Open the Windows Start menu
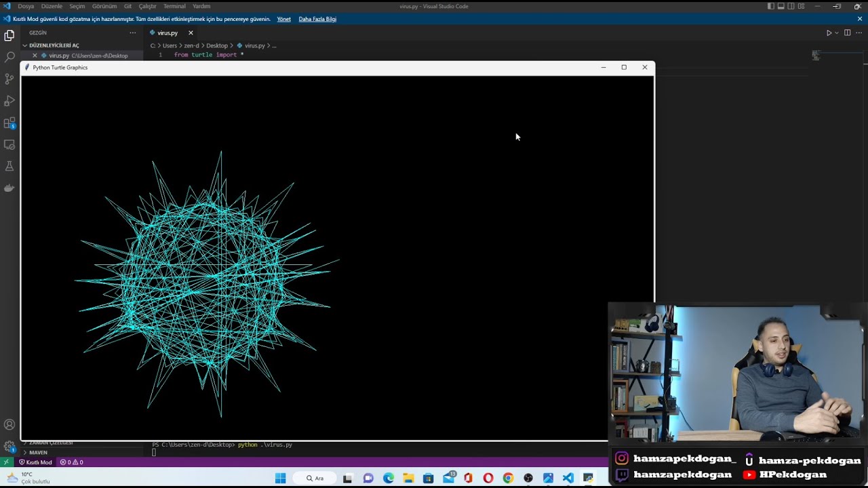 click(x=280, y=478)
